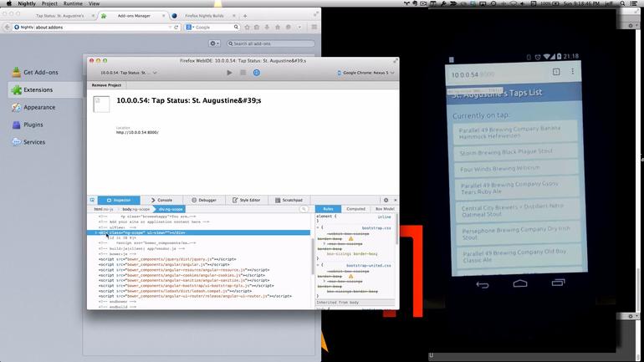The image size is (644, 362).
Task: Open the Firefox hamburger menu
Action: (x=314, y=27)
